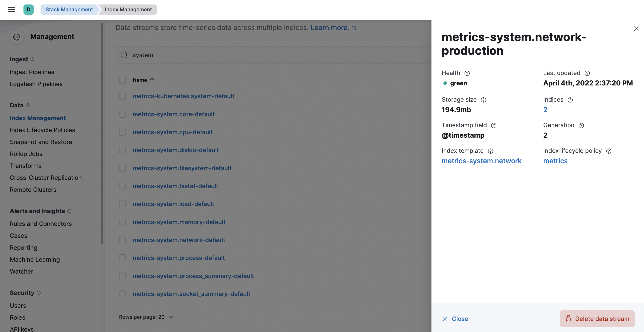Viewport: 644px width, 332px height.
Task: Open the hamburger navigation menu
Action: pos(12,10)
